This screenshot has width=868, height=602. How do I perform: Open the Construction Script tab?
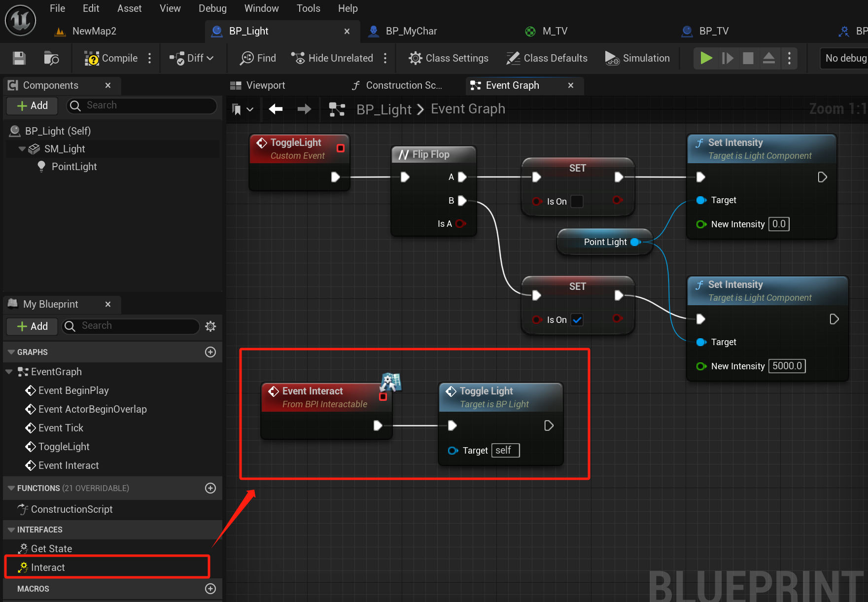coord(397,85)
